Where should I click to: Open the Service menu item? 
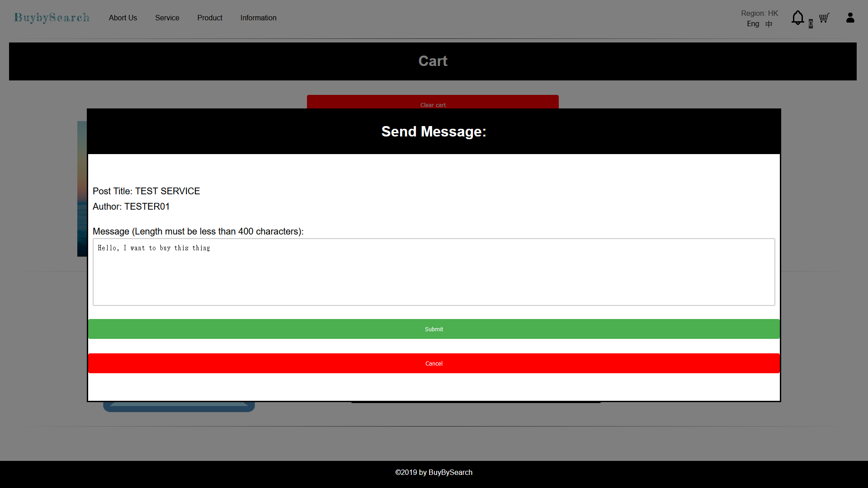[167, 18]
